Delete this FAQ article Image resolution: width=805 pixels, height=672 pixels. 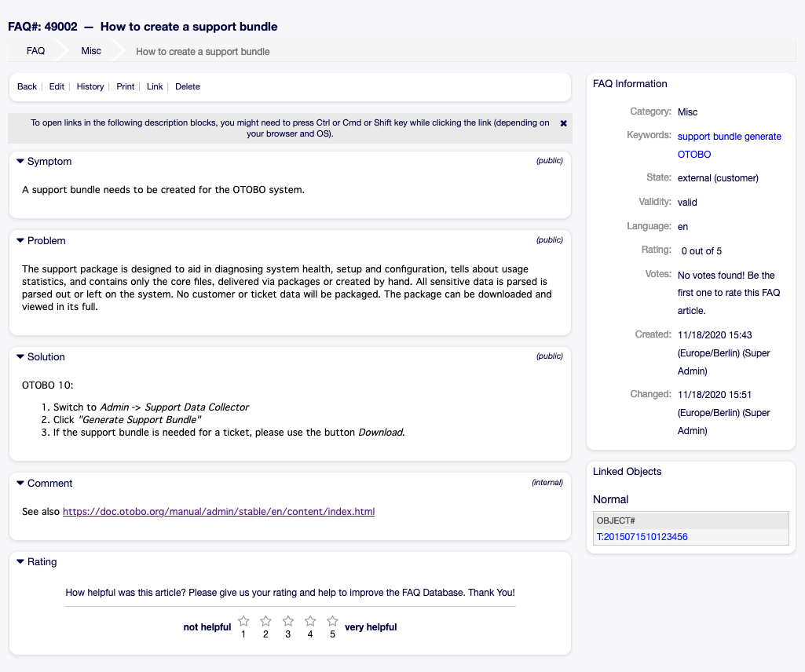point(187,87)
